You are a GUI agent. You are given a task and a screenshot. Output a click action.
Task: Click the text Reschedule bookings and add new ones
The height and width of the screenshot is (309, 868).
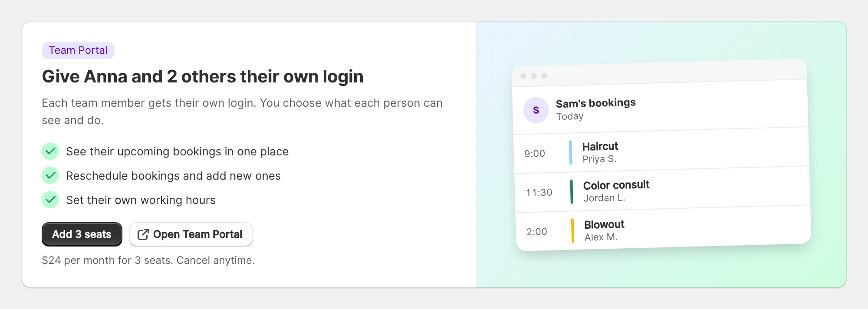coord(174,176)
